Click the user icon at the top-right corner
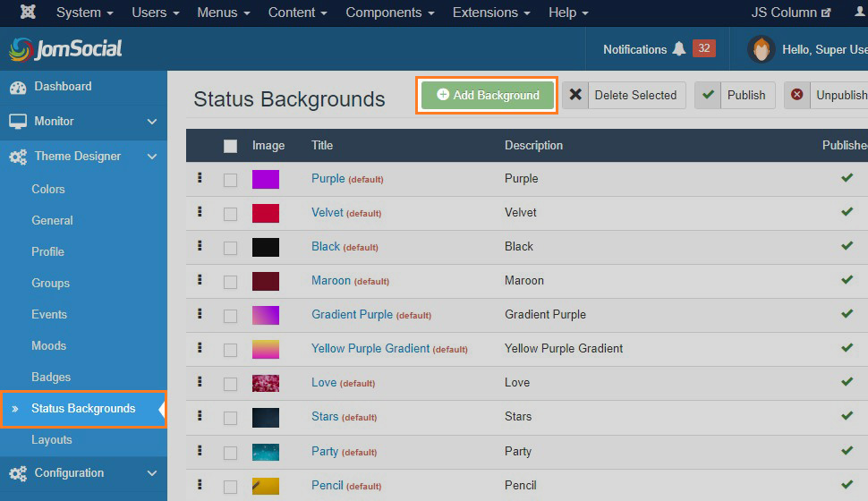This screenshot has width=868, height=501. tap(862, 12)
